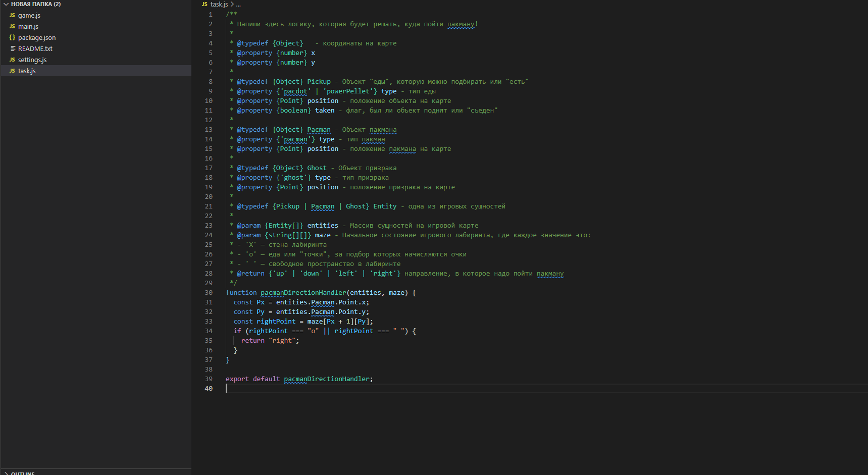Click 'maze' param name on line 24
868x475 pixels.
[323, 235]
